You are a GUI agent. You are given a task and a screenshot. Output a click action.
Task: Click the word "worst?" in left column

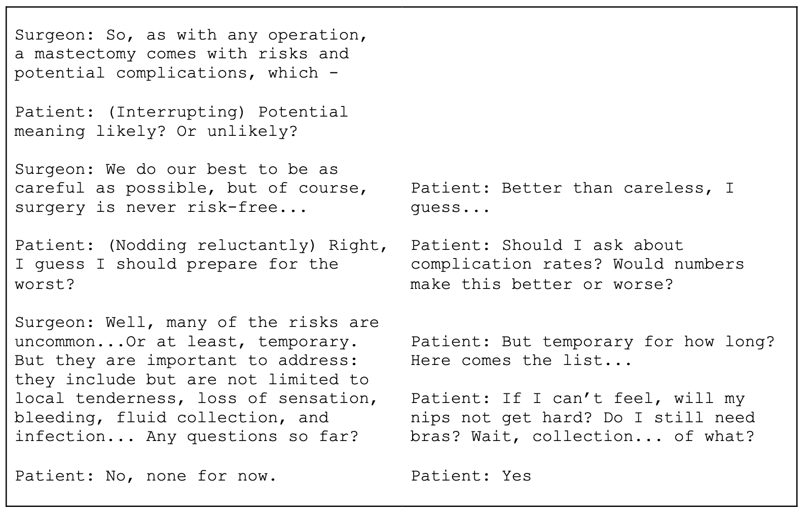point(45,284)
